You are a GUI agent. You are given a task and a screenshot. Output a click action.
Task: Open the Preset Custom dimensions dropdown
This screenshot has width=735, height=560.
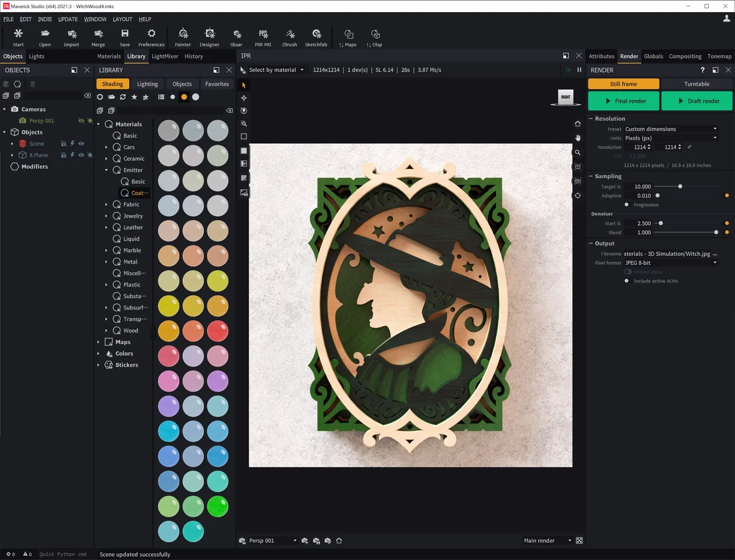tap(671, 129)
